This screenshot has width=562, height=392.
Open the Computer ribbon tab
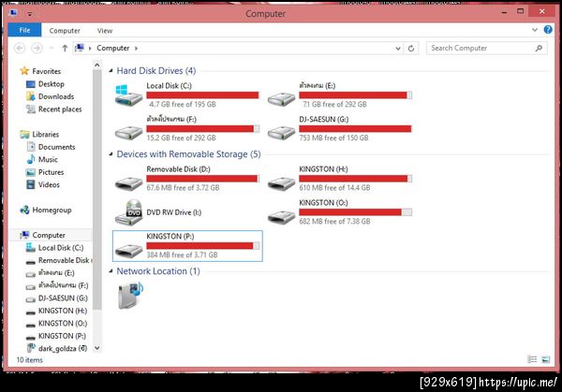(65, 31)
